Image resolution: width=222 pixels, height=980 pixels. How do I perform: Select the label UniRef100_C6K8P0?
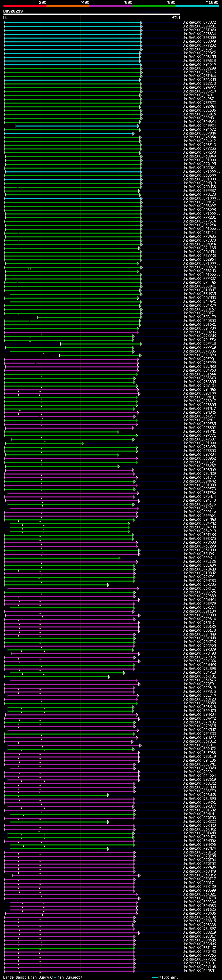199,355
